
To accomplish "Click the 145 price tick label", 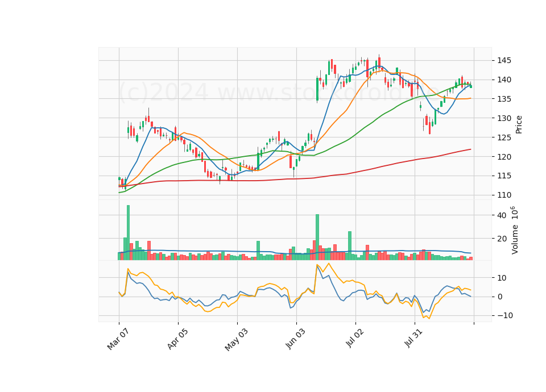I will click(504, 61).
